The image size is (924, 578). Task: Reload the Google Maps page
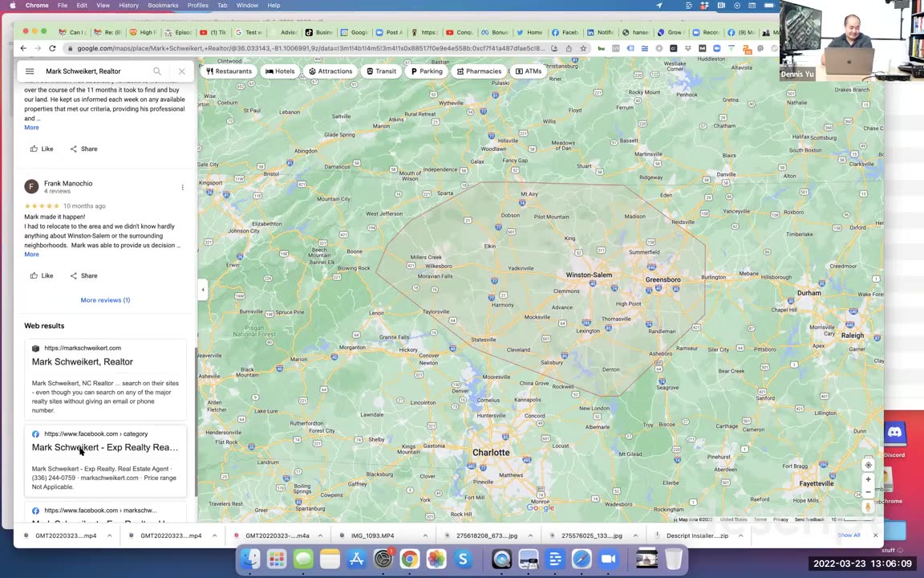tap(52, 48)
